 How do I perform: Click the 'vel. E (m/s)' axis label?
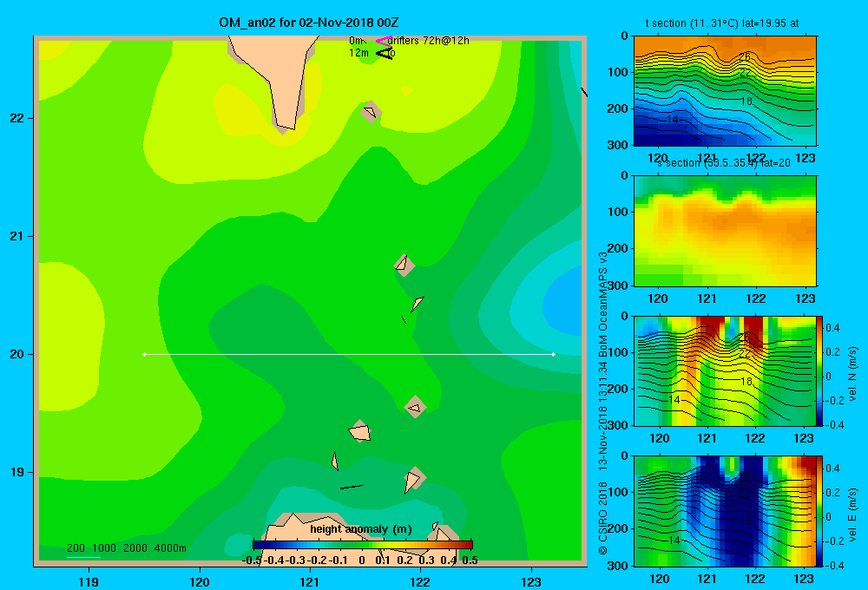pyautogui.click(x=852, y=513)
